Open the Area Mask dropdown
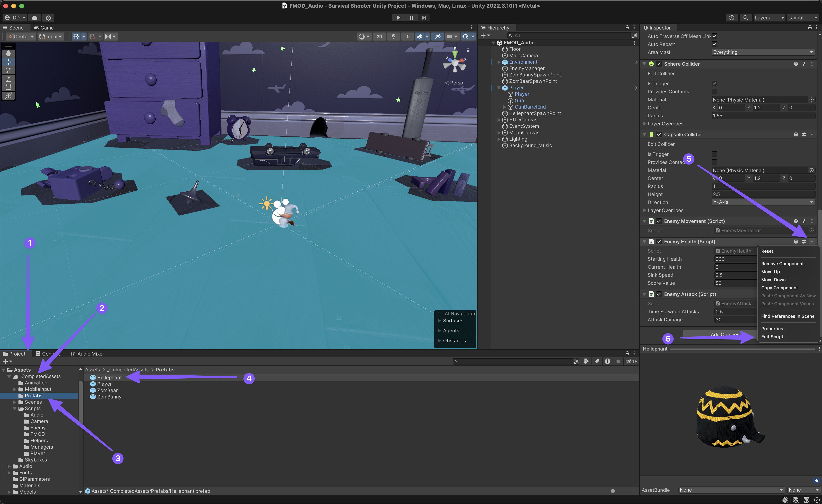Viewport: 822px width, 504px height. pyautogui.click(x=763, y=52)
